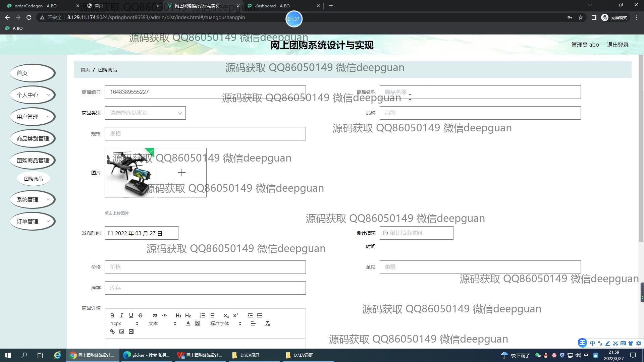Click 退出登录 link
Image resolution: width=644 pixels, height=362 pixels.
[x=618, y=45]
